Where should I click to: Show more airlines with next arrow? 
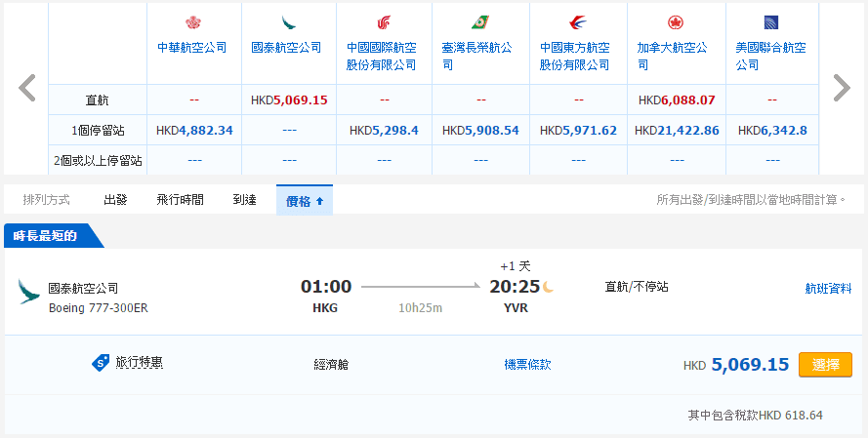(x=841, y=88)
